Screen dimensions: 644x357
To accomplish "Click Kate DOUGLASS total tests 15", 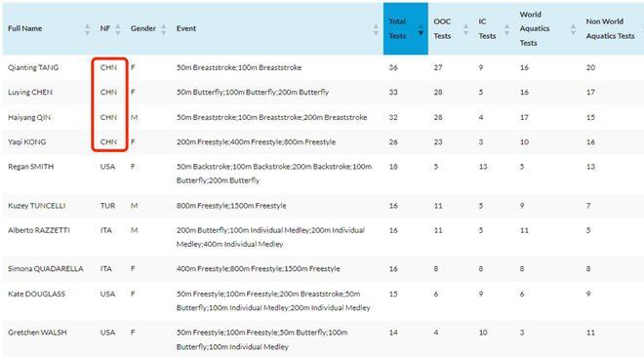I will (393, 294).
